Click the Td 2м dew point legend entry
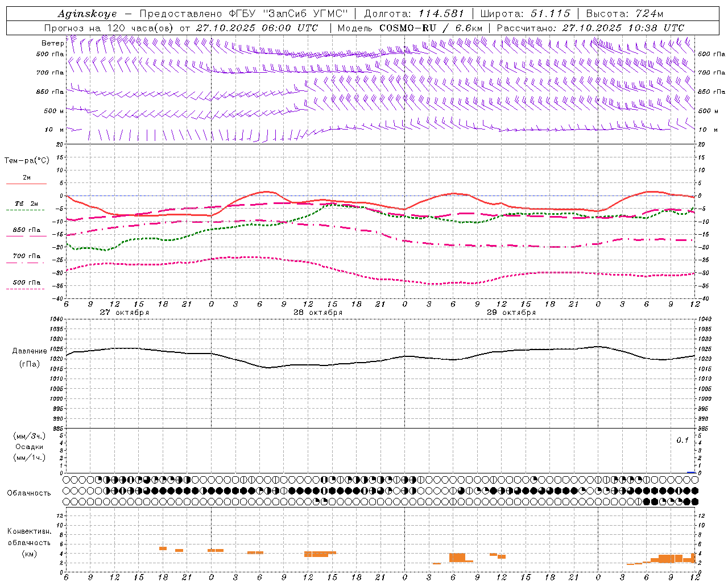The width and height of the screenshot is (728, 582). (26, 203)
